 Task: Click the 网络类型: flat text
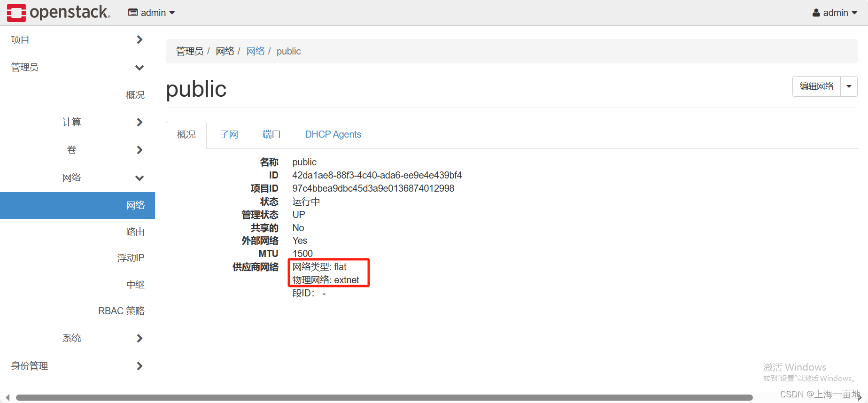(319, 267)
